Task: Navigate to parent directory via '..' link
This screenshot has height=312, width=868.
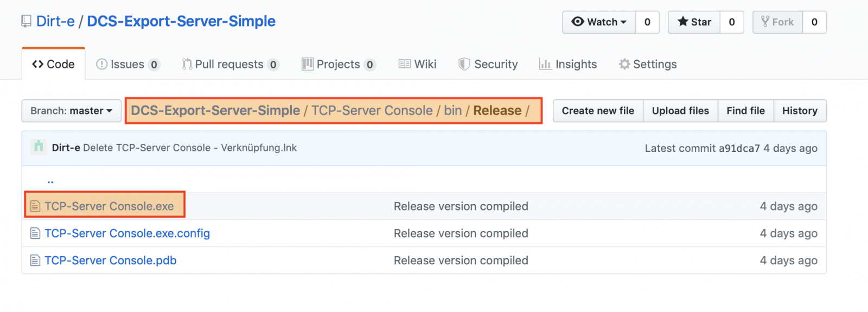Action: click(x=50, y=181)
